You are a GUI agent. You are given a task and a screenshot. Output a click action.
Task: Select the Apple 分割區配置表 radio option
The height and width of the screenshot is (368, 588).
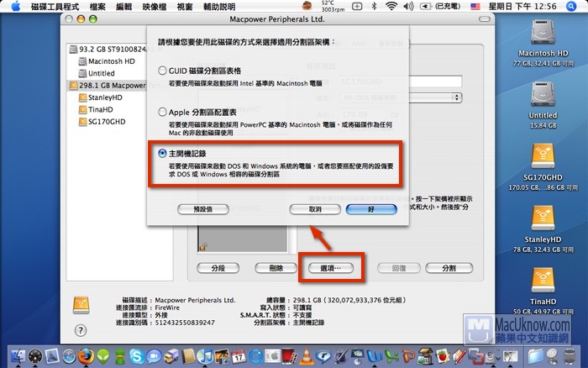pos(162,112)
